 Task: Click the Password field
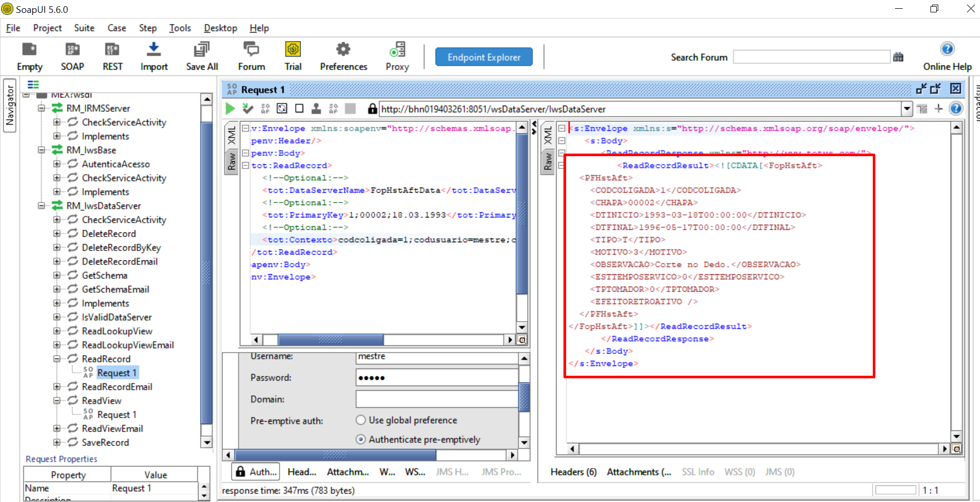pyautogui.click(x=437, y=378)
